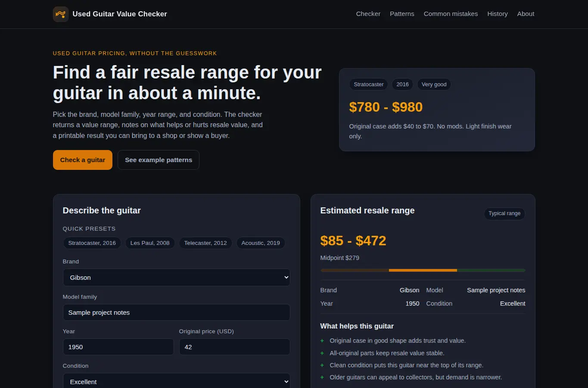This screenshot has height=388, width=588.
Task: Click the See example patterns button
Action: click(159, 160)
